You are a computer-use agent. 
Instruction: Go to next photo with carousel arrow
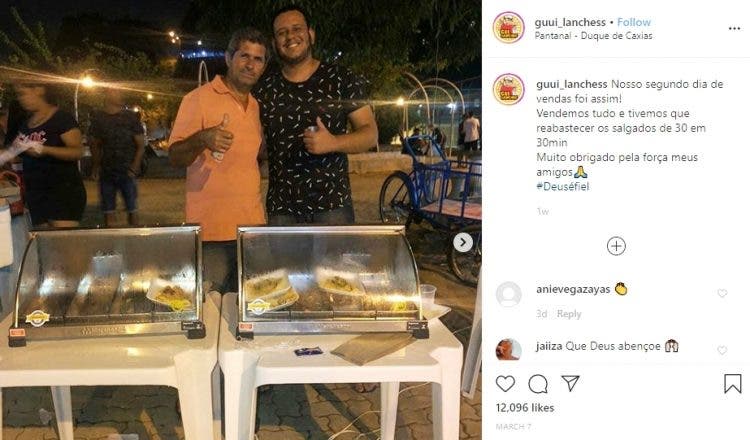pos(463,243)
